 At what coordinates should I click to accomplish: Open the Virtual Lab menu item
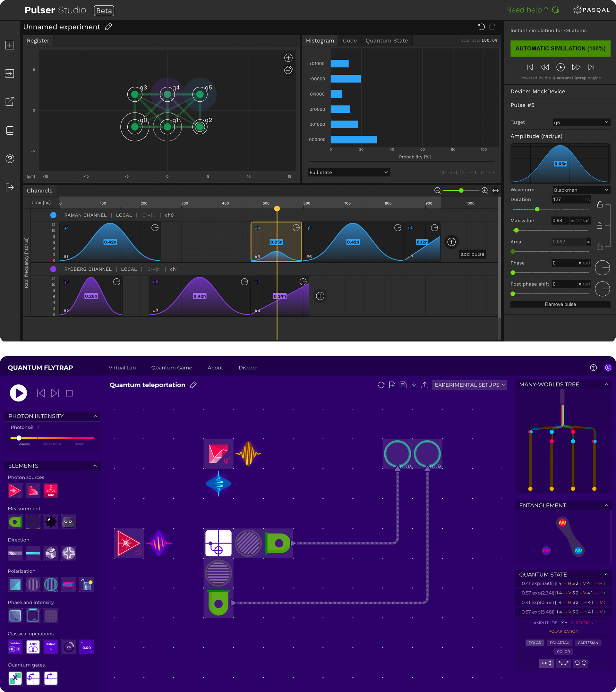[122, 368]
